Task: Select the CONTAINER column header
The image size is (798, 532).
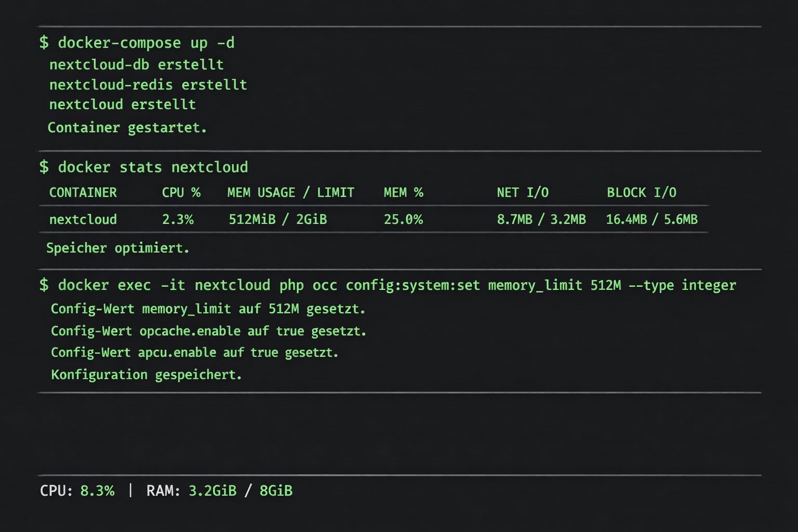Action: (x=83, y=192)
